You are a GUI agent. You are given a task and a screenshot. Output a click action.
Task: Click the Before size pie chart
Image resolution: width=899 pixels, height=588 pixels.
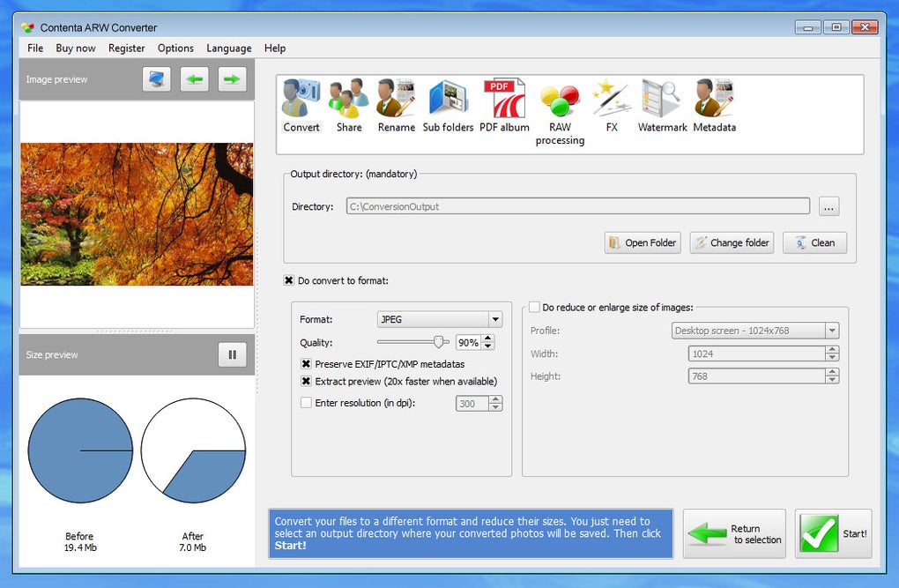[x=80, y=450]
